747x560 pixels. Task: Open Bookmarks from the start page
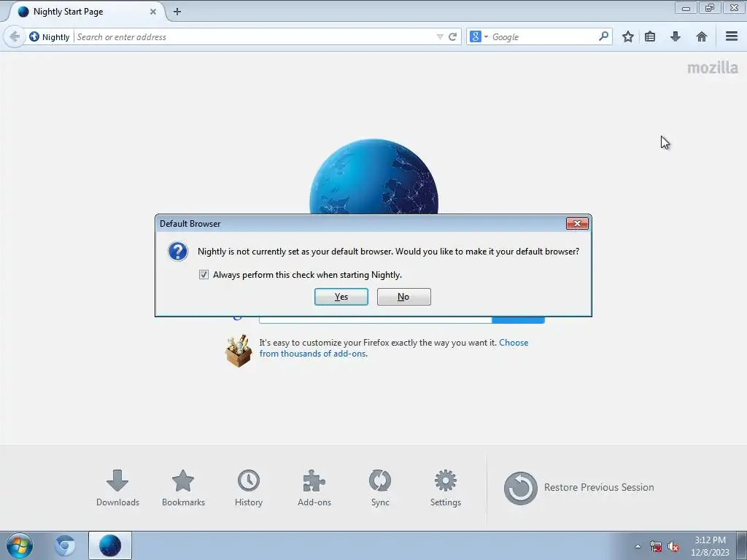click(183, 488)
